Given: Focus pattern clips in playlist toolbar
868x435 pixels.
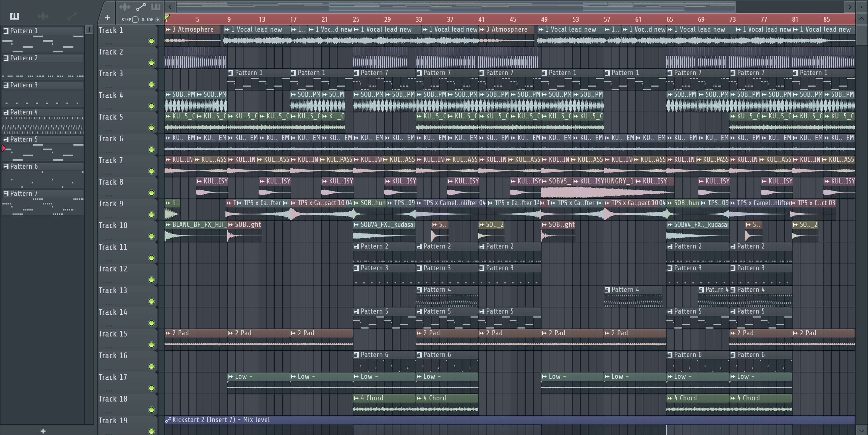Looking at the screenshot, I should point(156,7).
